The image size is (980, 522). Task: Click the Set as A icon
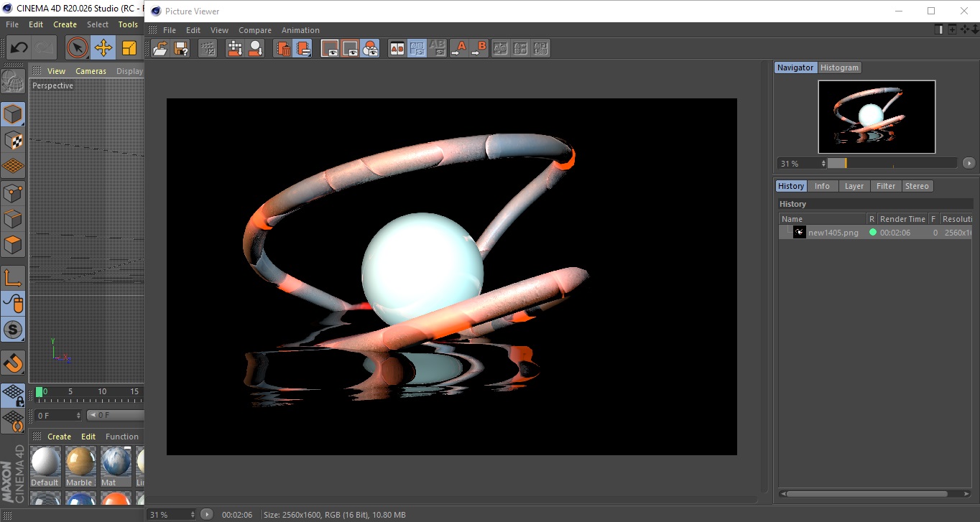(x=458, y=48)
